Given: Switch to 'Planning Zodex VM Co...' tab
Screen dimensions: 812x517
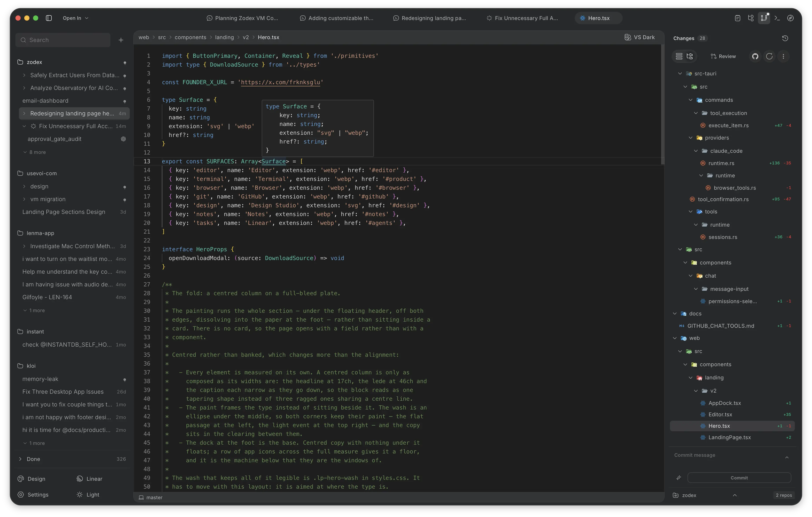Looking at the screenshot, I should 242,18.
